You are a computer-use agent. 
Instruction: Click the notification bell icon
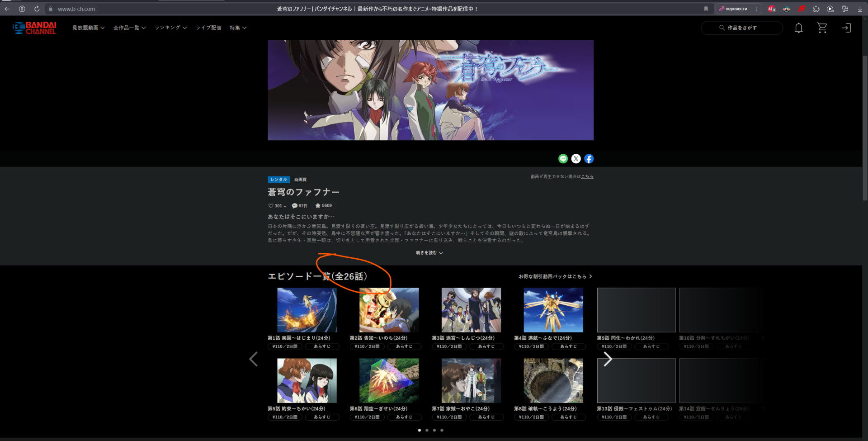pyautogui.click(x=798, y=28)
